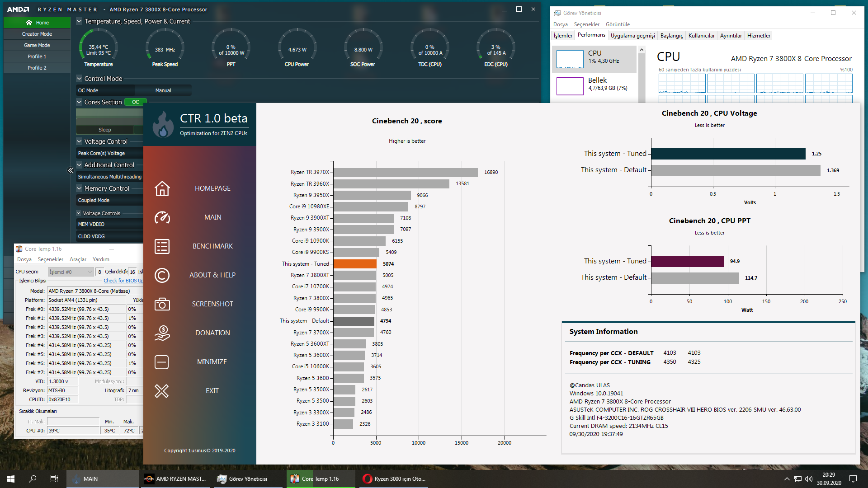Select Profile 1 in Ryzen Master

37,56
